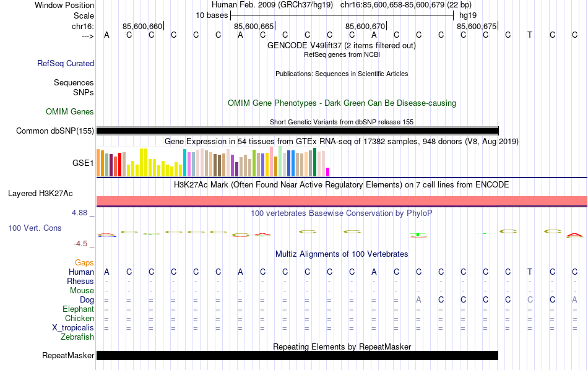Click the T base in top sequence row

pyautogui.click(x=529, y=35)
